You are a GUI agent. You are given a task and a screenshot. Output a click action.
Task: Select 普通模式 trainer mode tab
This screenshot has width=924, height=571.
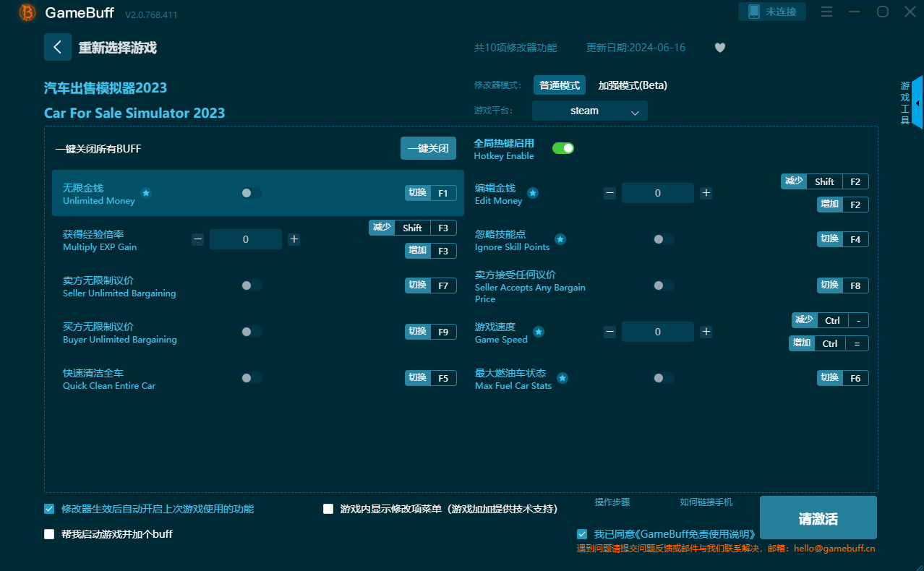tap(560, 85)
